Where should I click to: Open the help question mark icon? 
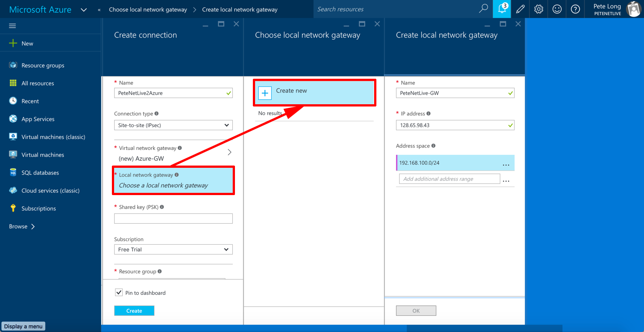[576, 9]
